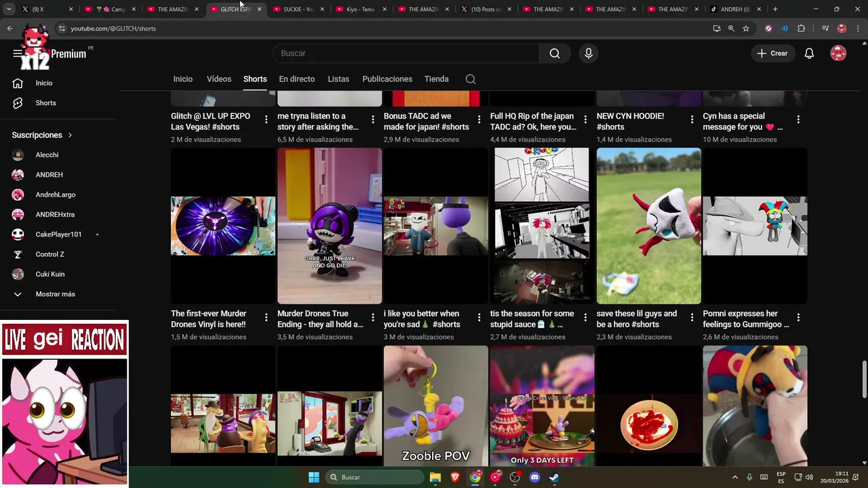Click the search magnifier button
Screen dimensions: 868x488
(x=555, y=54)
